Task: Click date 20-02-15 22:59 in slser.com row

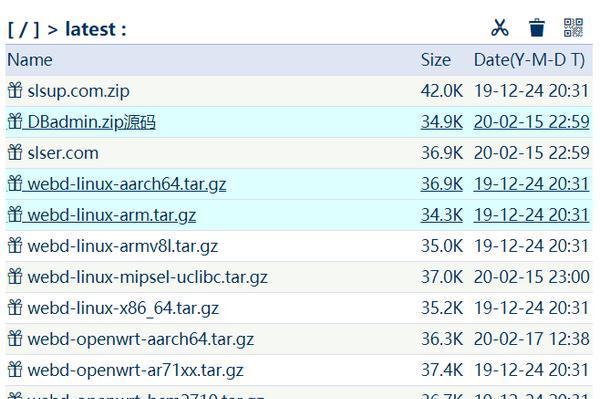Action: point(532,153)
